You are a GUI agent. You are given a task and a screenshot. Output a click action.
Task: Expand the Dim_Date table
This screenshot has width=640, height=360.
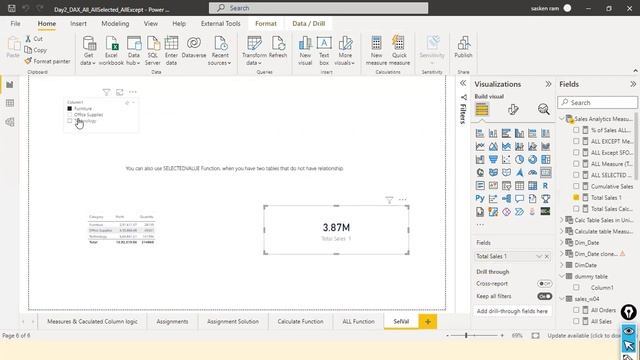[562, 242]
